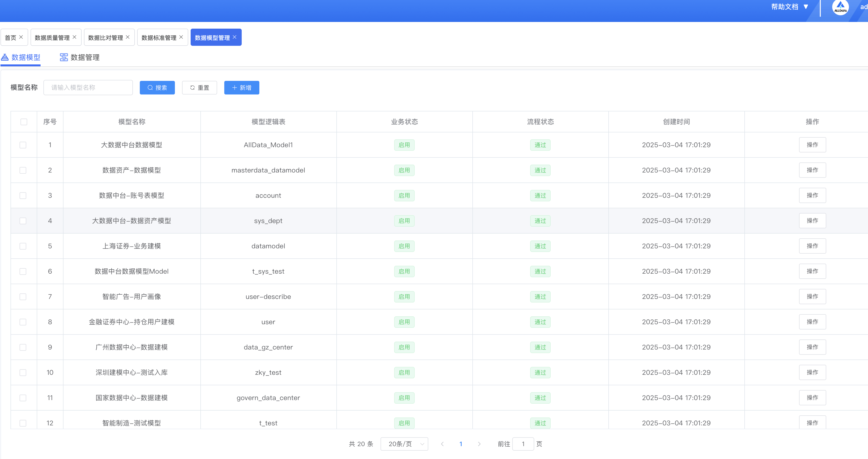Focus the 模型名称 search input field
868x459 pixels.
(x=88, y=88)
